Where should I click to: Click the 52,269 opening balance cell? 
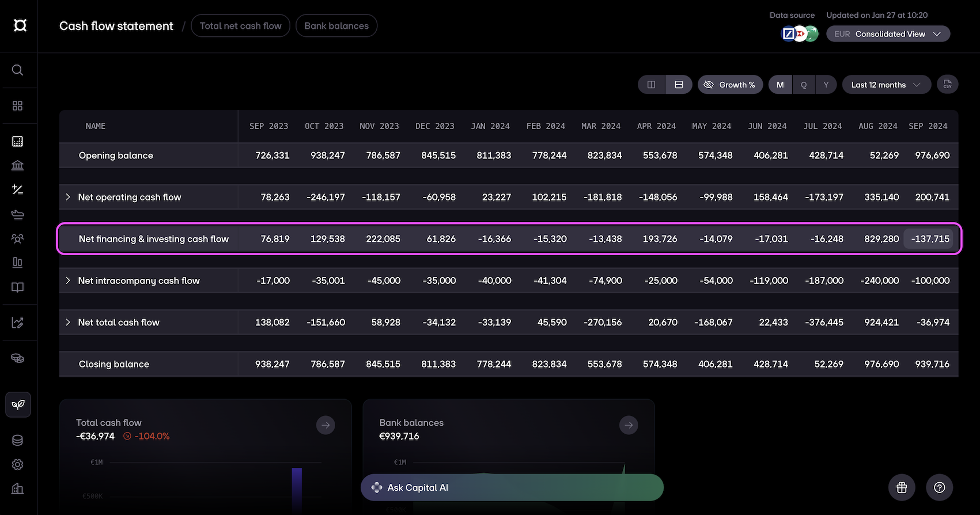[x=884, y=156]
